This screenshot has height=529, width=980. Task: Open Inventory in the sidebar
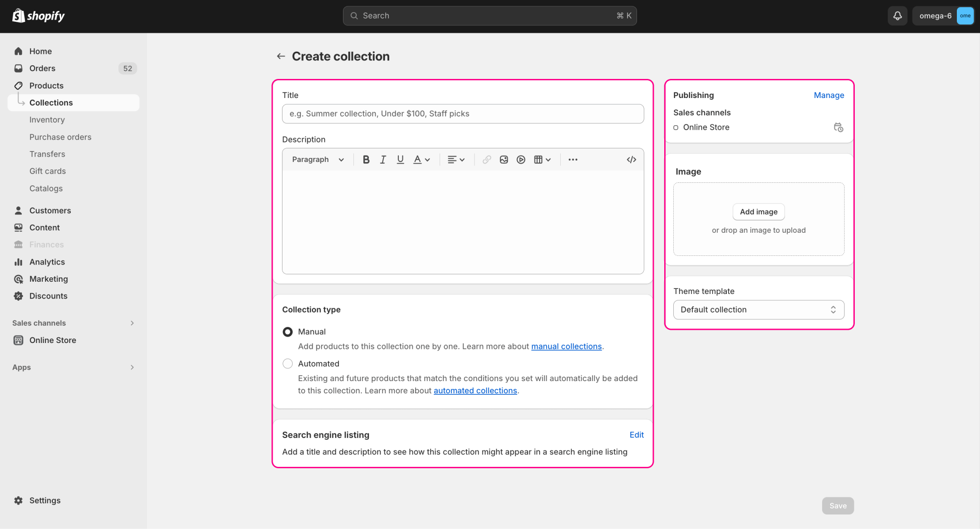(x=47, y=120)
